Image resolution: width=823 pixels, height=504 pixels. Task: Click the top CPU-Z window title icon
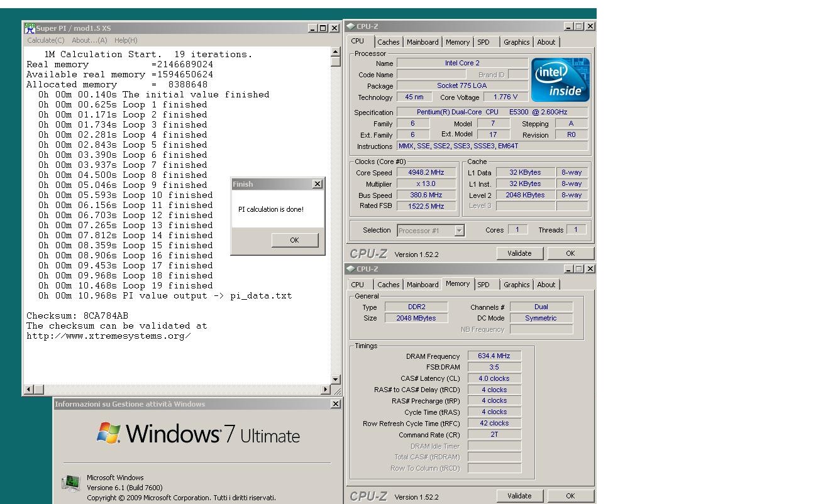(351, 26)
